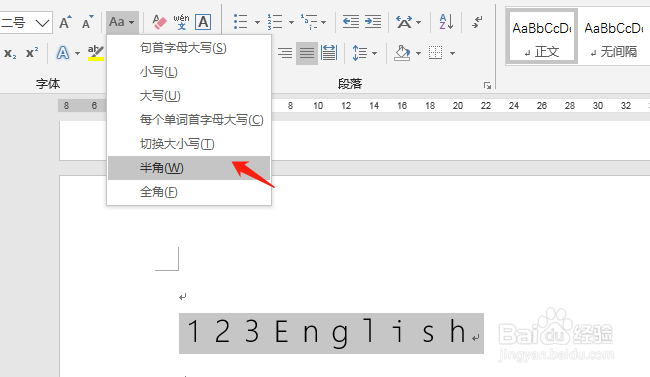Click the Multilevel List icon
The height and width of the screenshot is (377, 650).
309,22
